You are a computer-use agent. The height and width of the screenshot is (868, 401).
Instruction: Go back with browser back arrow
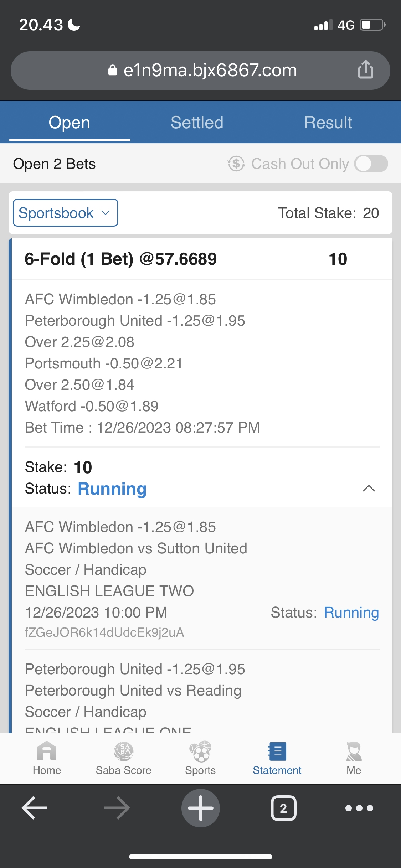coord(35,808)
